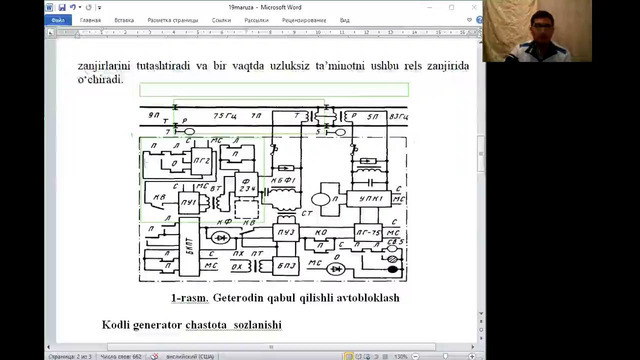Click the vertical scrollbar thumb
This screenshot has height=360, width=640.
coord(481,154)
